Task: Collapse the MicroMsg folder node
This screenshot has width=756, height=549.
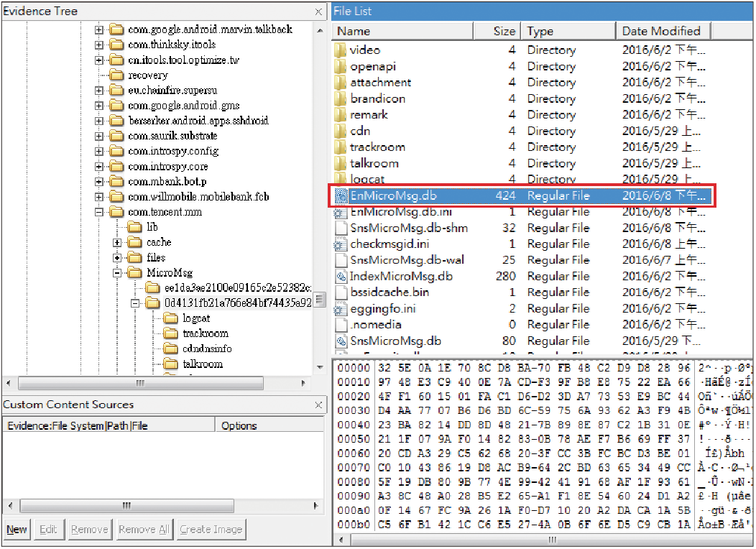Action: coord(117,273)
